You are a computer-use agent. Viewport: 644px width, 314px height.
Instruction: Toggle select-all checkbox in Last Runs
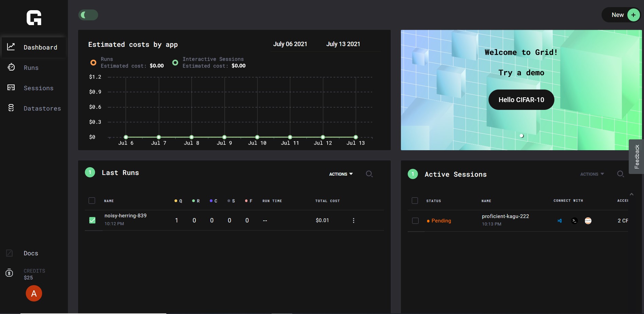[x=92, y=200]
